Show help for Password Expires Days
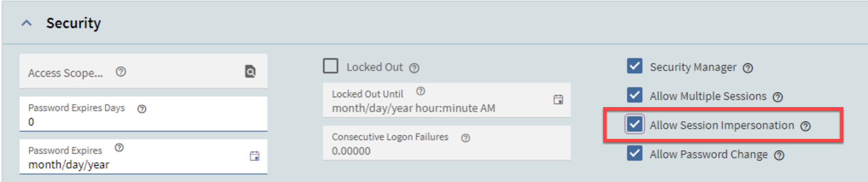868x182 pixels. click(141, 109)
